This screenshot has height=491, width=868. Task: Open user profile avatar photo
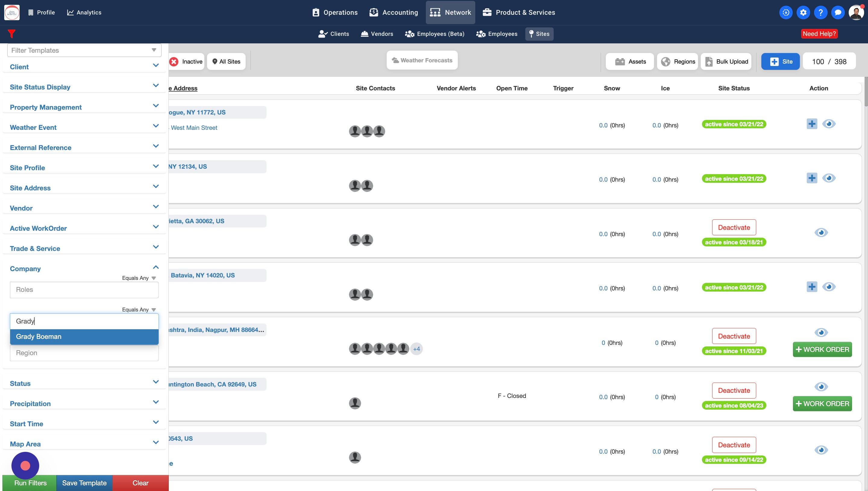point(856,12)
